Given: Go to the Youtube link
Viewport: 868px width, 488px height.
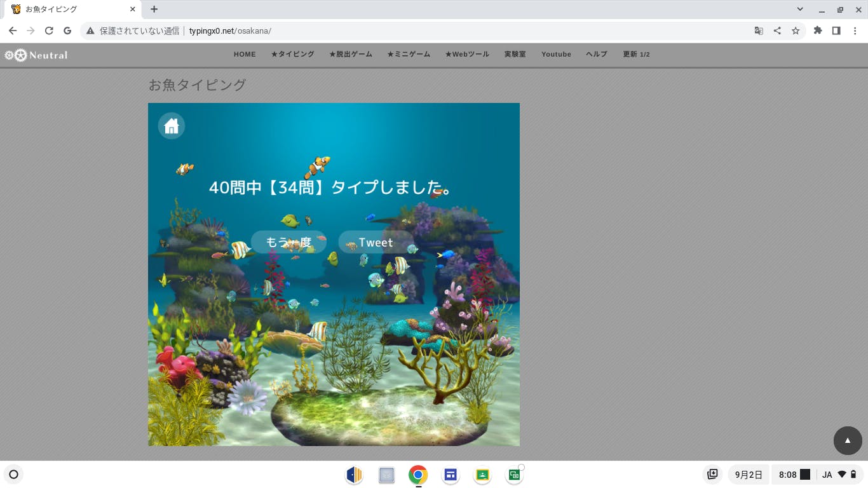Looking at the screenshot, I should [556, 55].
